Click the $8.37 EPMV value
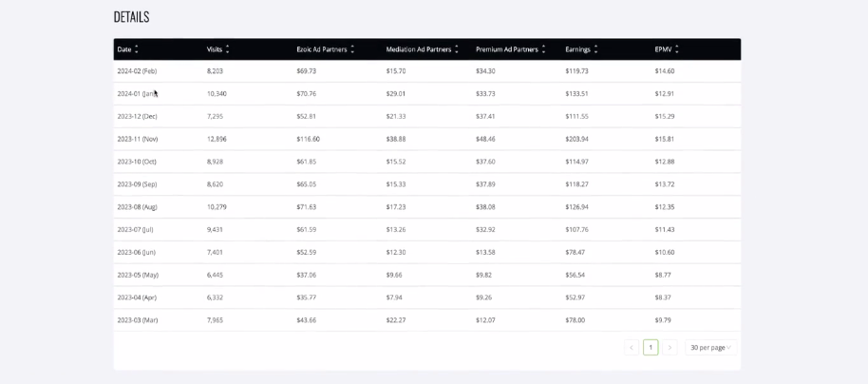Viewport: 868px width, 384px height. coord(663,298)
